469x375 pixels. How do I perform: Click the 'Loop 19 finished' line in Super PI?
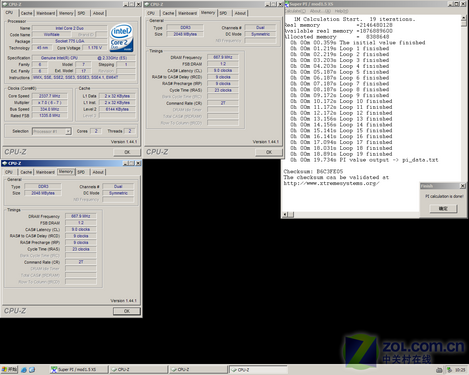[x=341, y=154]
